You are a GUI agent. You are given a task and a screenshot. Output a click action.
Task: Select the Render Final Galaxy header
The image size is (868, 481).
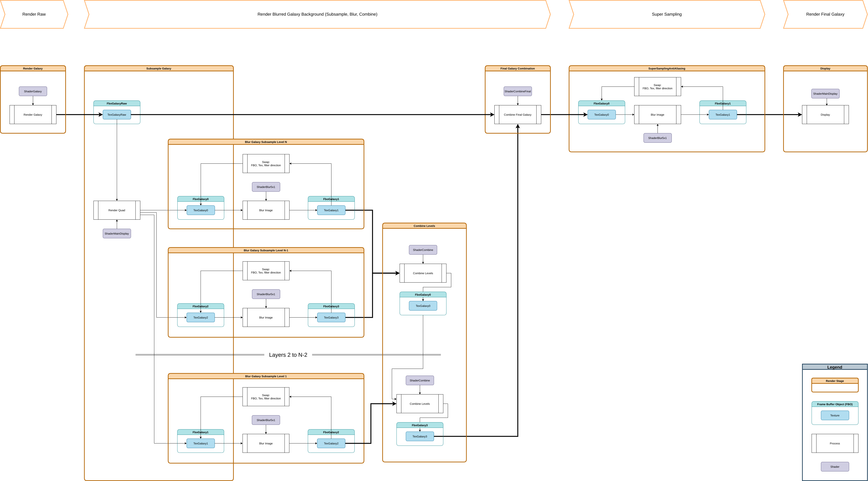click(x=825, y=14)
